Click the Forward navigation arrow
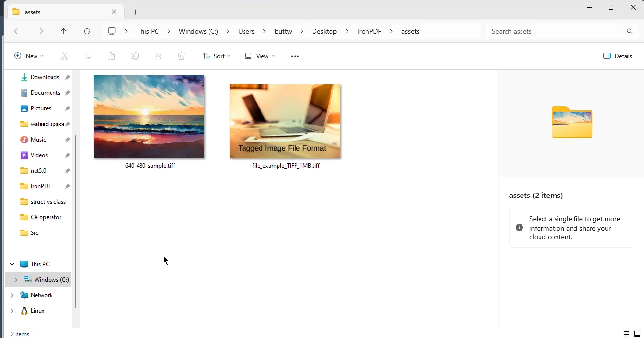Image resolution: width=644 pixels, height=338 pixels. tap(40, 31)
